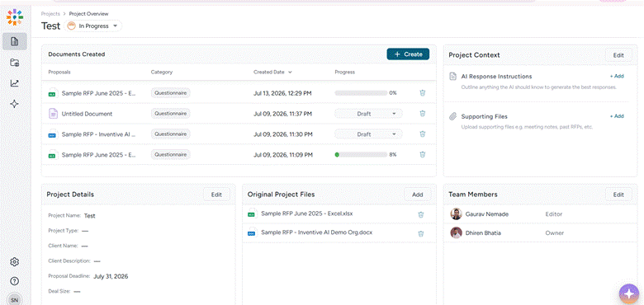
Task: Open the folder library sidebar icon
Action: coord(15,63)
